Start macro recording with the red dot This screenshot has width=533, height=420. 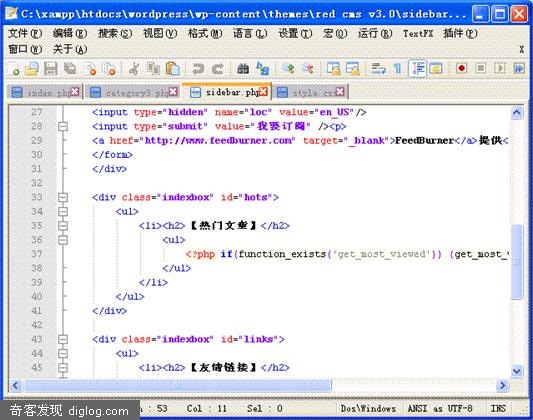(461, 69)
